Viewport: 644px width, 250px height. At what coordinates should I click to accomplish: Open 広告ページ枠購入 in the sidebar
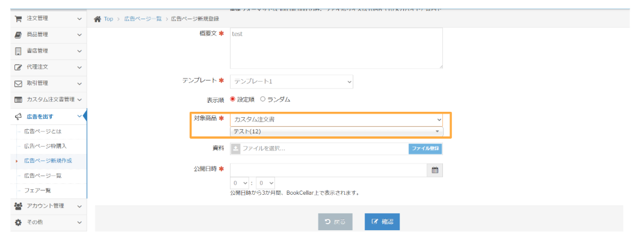[45, 146]
